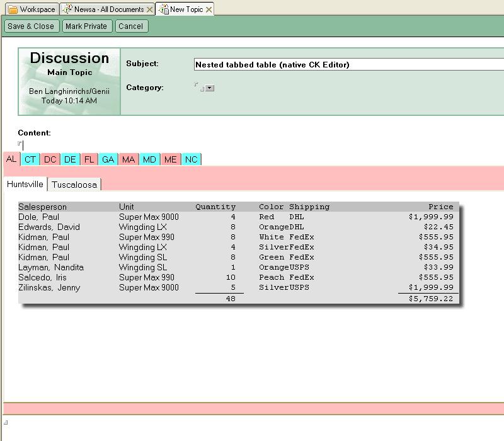Click the Newsa database tab icon
The width and height of the screenshot is (504, 441).
tap(67, 9)
